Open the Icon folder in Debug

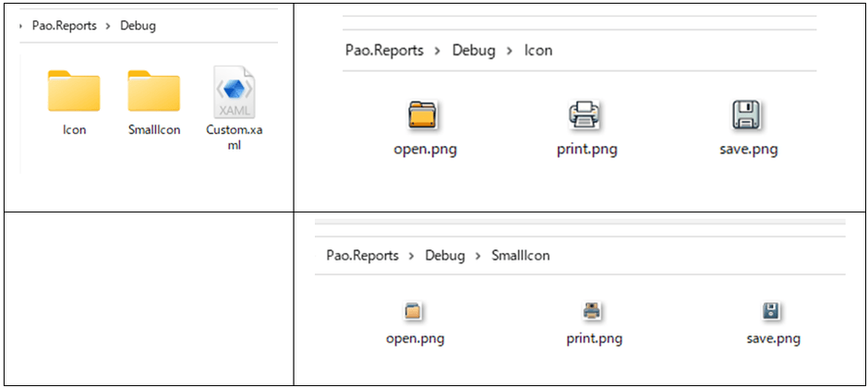coord(74,91)
